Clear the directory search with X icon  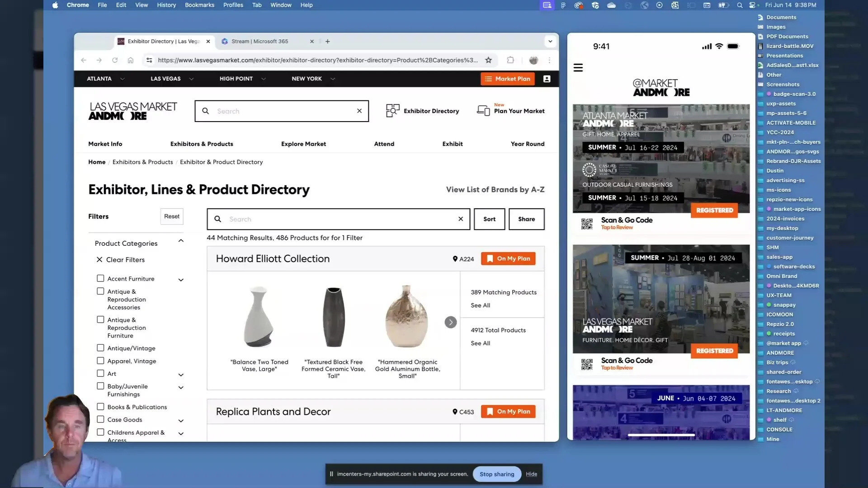pyautogui.click(x=460, y=219)
